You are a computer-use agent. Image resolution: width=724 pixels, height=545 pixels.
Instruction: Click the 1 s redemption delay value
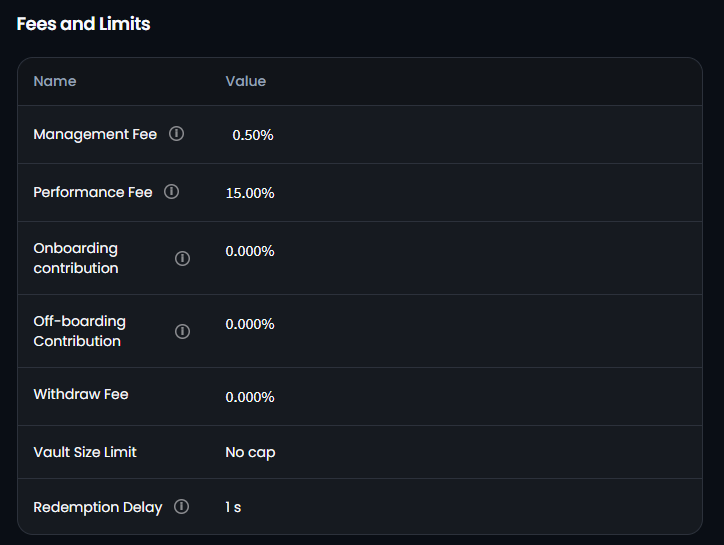click(233, 507)
